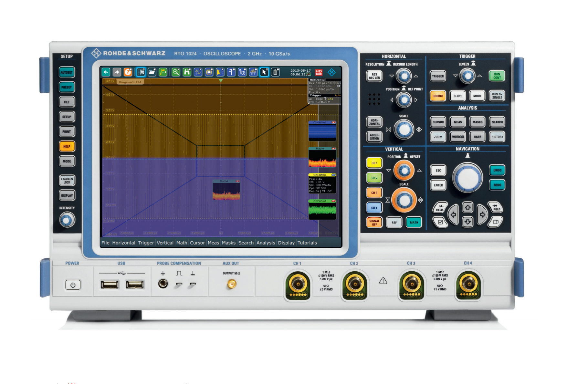Select the cursor measurement toolbar icon

pos(198,72)
